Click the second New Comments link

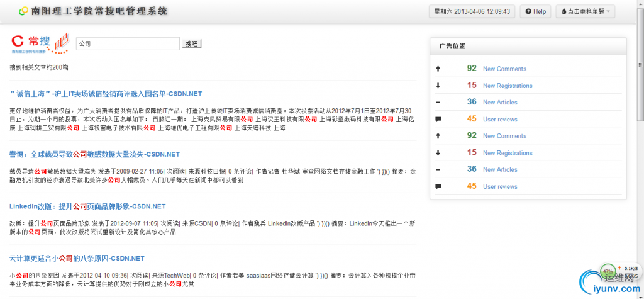pyautogui.click(x=504, y=136)
